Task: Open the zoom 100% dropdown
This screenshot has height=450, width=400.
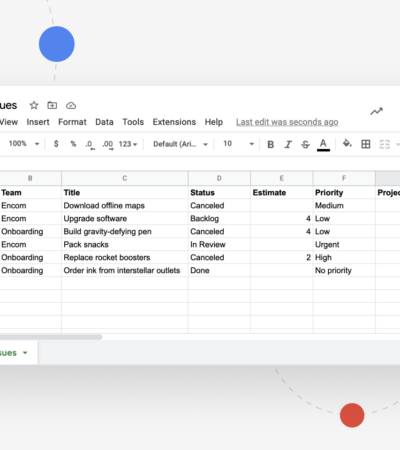Action: 24,144
